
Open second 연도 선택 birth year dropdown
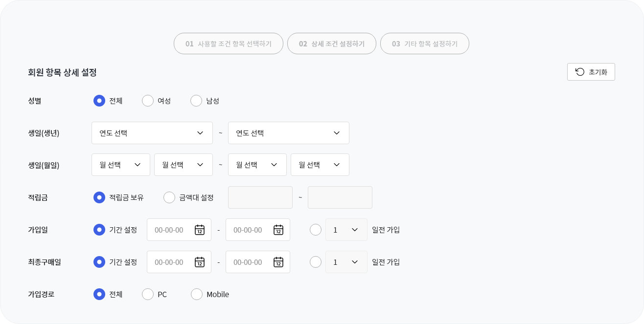click(289, 133)
